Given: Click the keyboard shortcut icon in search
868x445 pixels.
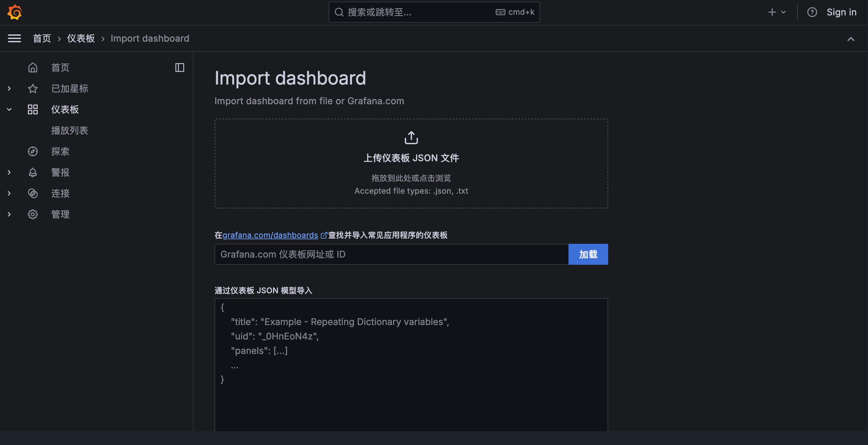Looking at the screenshot, I should click(500, 12).
